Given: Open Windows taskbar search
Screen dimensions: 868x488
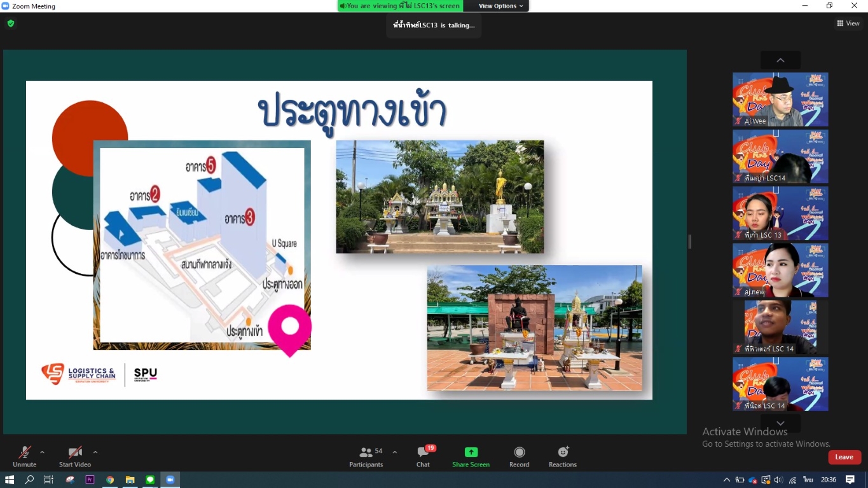Looking at the screenshot, I should (x=29, y=480).
